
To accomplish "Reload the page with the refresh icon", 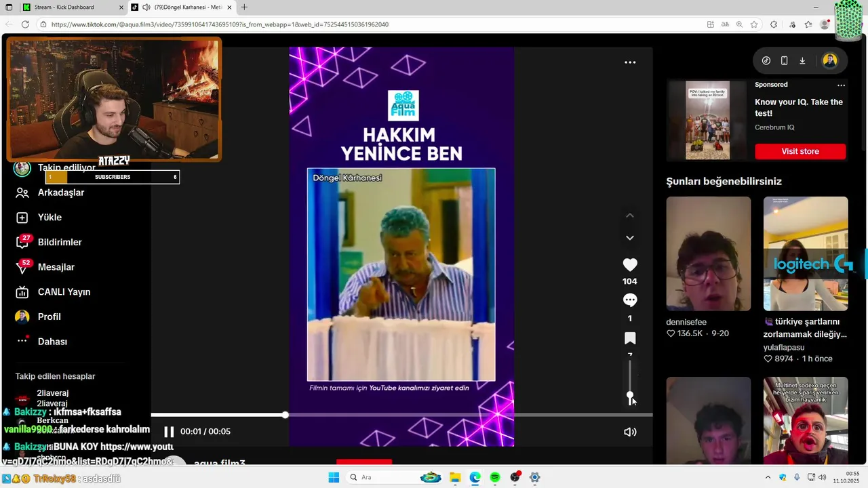I will click(25, 24).
